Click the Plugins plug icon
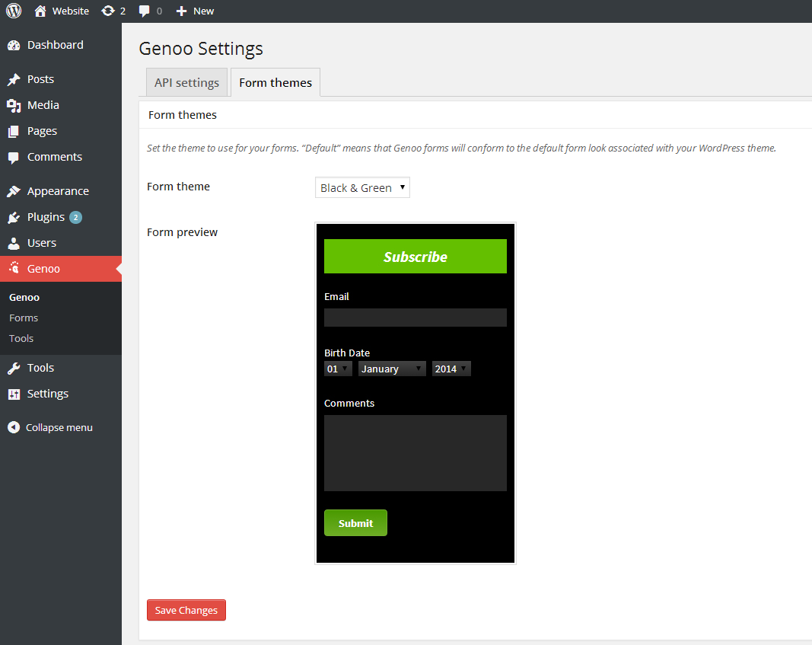Screen dimensions: 812x645 click(14, 217)
